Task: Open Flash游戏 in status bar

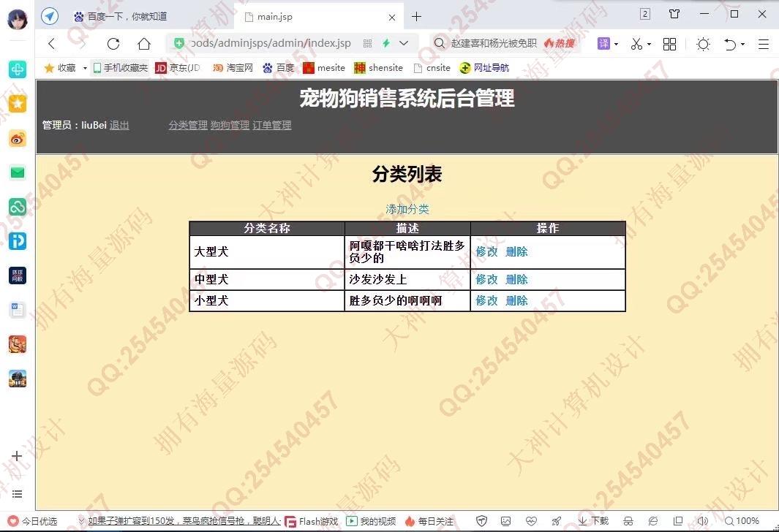Action: click(311, 521)
